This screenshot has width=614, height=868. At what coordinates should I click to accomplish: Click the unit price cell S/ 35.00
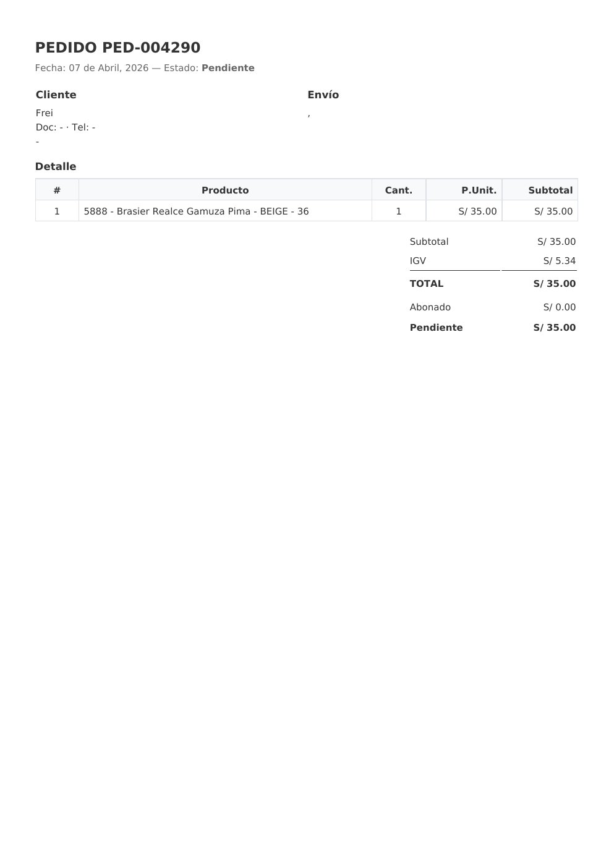point(477,211)
